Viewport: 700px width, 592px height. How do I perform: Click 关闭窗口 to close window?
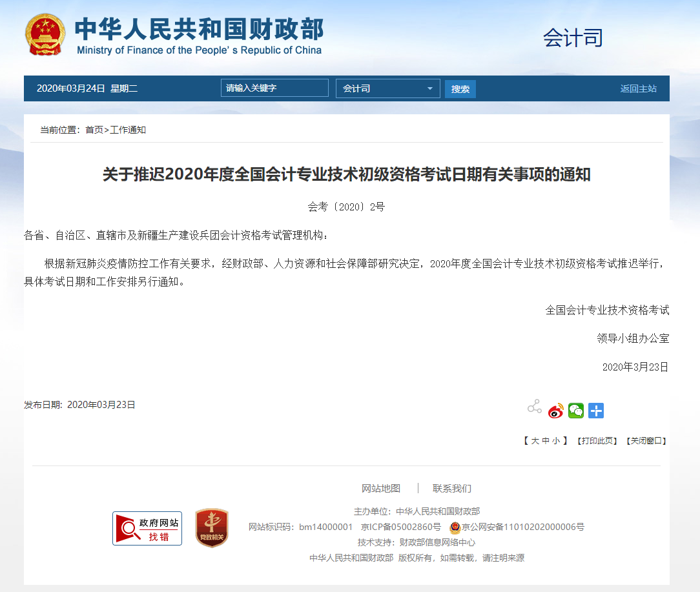tap(646, 441)
